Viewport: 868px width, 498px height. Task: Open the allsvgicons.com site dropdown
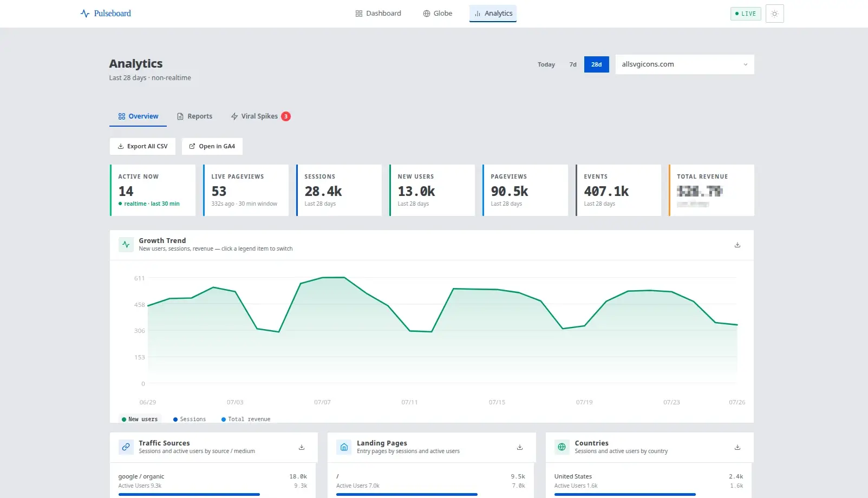coord(685,64)
